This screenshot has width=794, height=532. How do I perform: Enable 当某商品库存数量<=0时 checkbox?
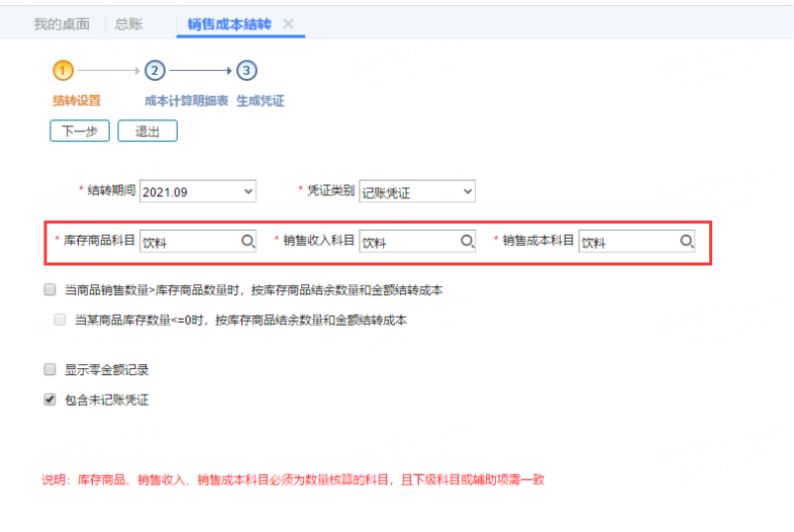coord(60,320)
